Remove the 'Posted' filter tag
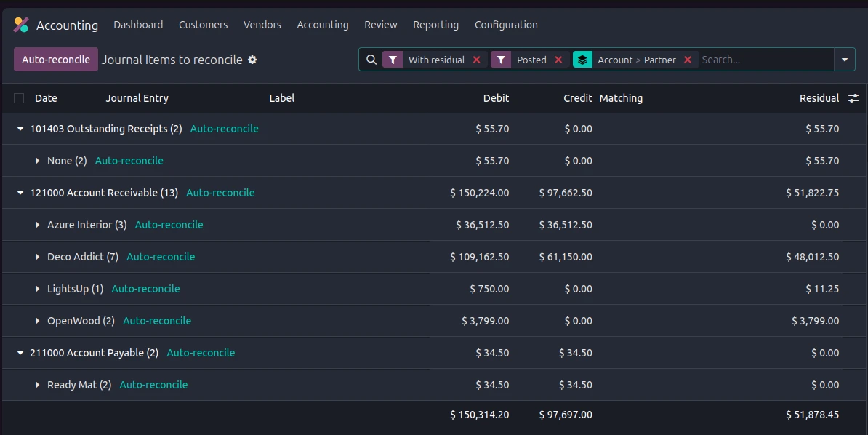This screenshot has height=435, width=868. pyautogui.click(x=558, y=60)
